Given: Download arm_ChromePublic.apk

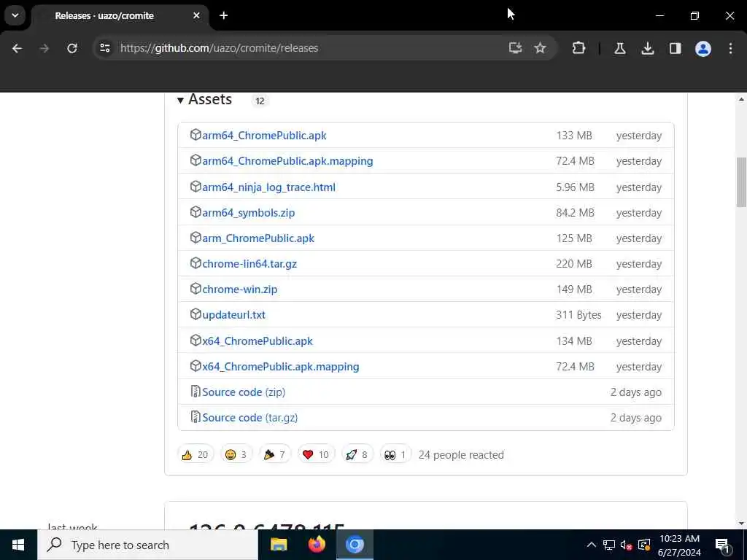Looking at the screenshot, I should 258,238.
